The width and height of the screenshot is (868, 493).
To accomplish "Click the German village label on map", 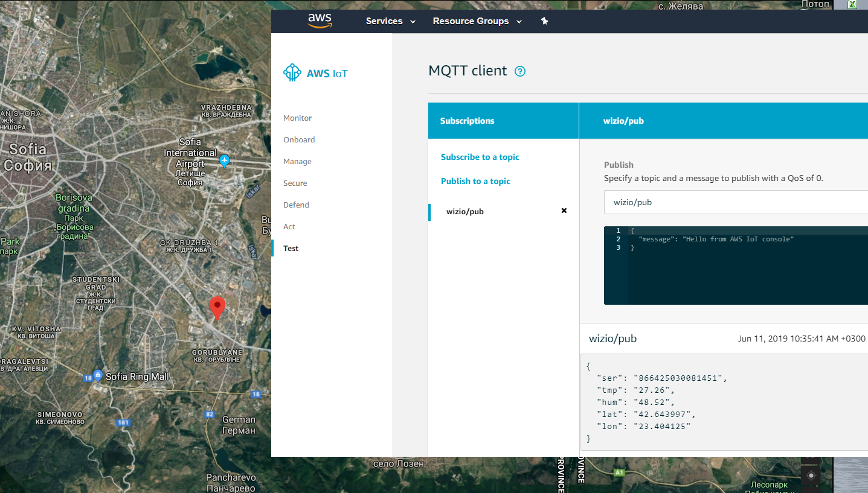I will point(239,425).
